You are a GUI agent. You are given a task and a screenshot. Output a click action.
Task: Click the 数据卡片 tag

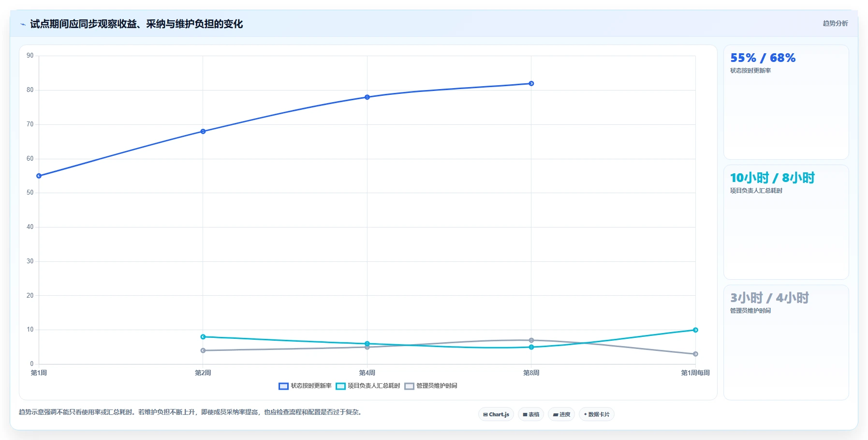tap(597, 414)
